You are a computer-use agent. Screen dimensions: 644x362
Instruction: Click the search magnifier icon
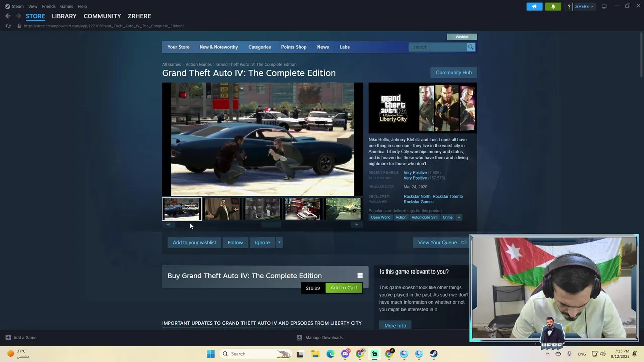pyautogui.click(x=471, y=47)
